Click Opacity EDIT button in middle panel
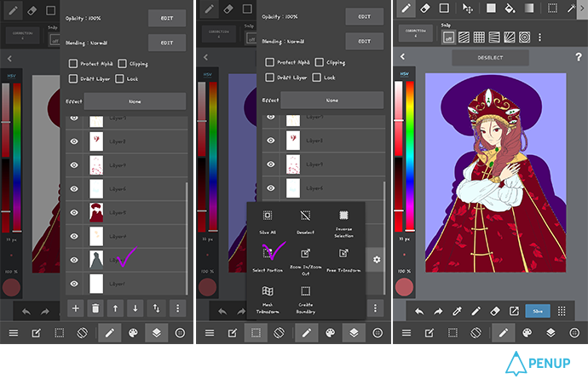The image size is (588, 385). click(x=364, y=16)
